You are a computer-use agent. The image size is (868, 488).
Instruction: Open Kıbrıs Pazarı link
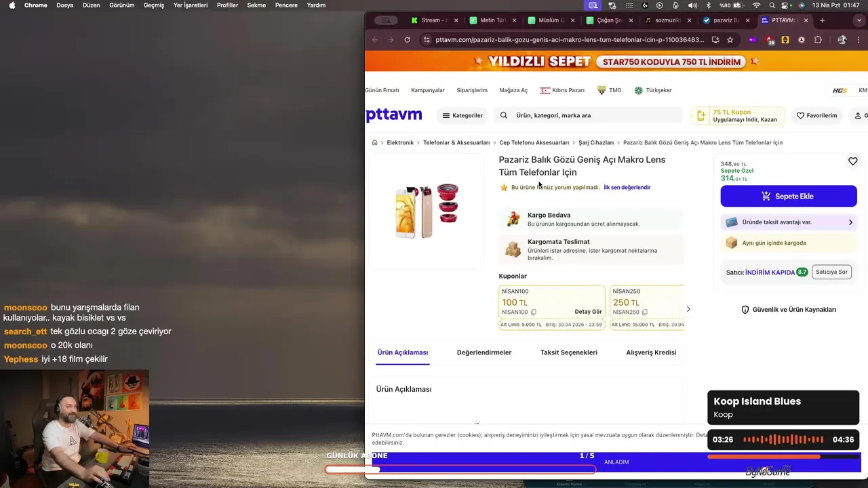[x=562, y=90]
